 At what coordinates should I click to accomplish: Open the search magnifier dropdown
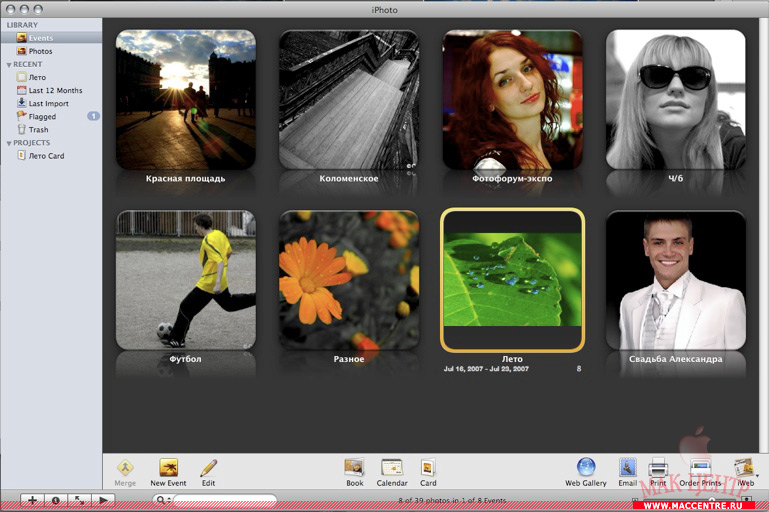162,500
